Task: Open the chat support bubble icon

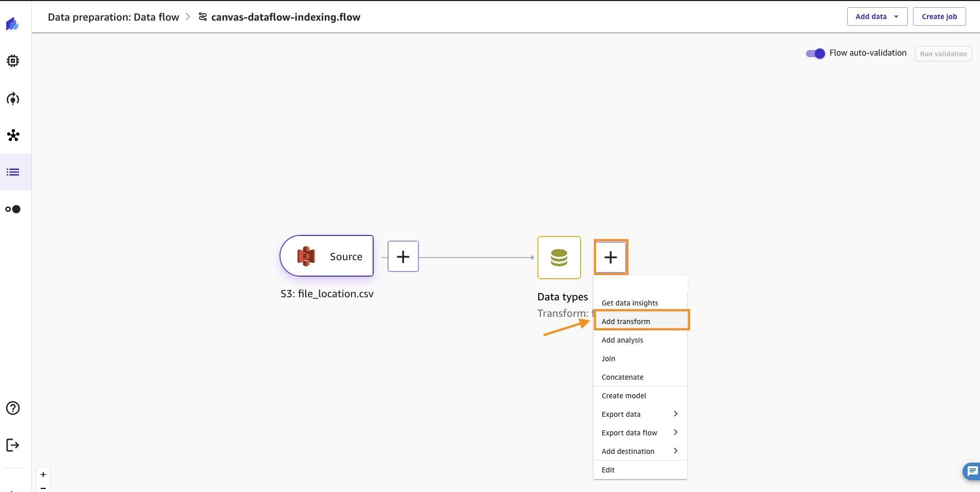Action: click(x=972, y=471)
